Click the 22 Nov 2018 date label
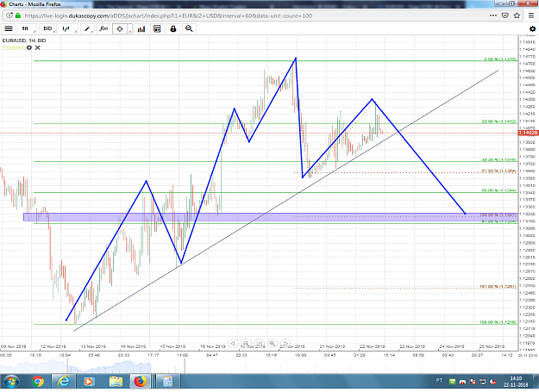The width and height of the screenshot is (539, 392). click(x=373, y=346)
